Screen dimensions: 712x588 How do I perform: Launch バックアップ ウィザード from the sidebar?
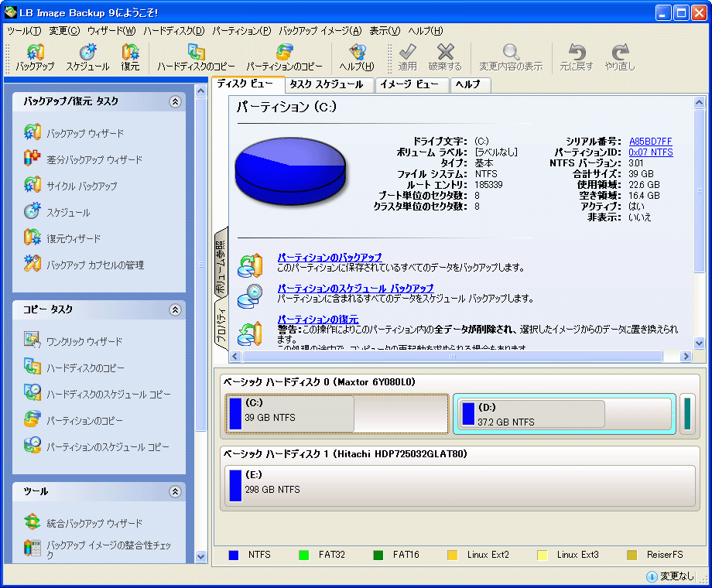[x=74, y=133]
